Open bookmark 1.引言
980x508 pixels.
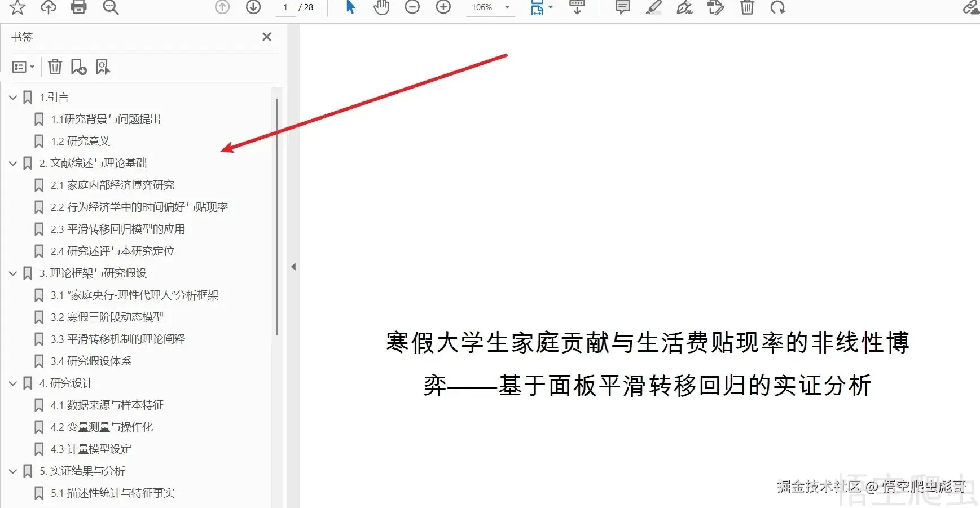click(54, 98)
